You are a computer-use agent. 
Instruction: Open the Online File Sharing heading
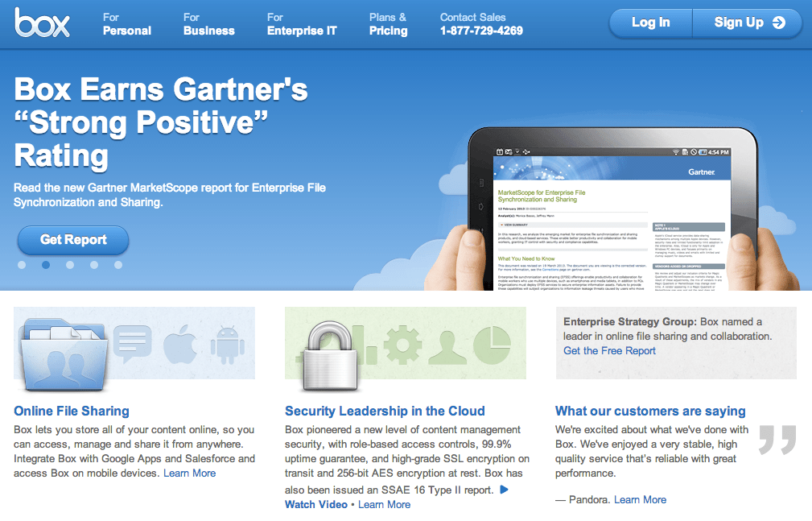coord(72,411)
